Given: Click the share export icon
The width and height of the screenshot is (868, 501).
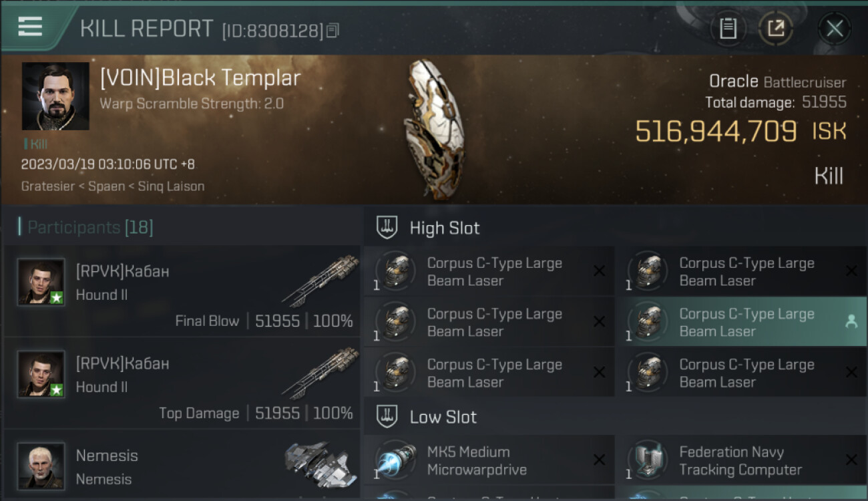Looking at the screenshot, I should point(775,29).
